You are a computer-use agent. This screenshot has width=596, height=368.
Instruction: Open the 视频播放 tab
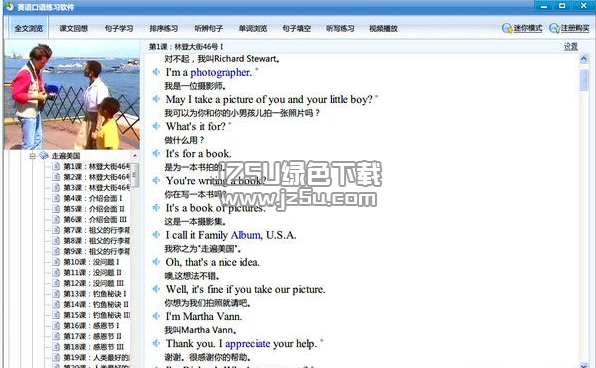coord(384,28)
